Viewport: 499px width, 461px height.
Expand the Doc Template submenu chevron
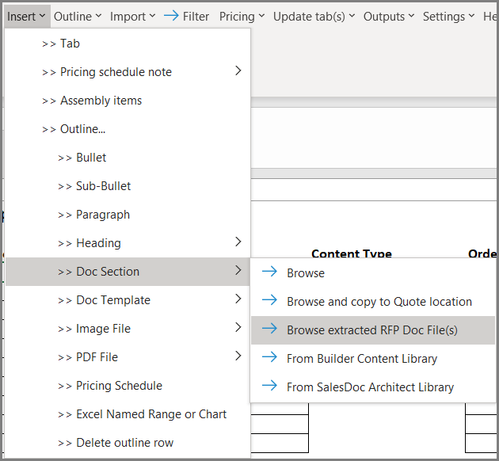(x=238, y=299)
